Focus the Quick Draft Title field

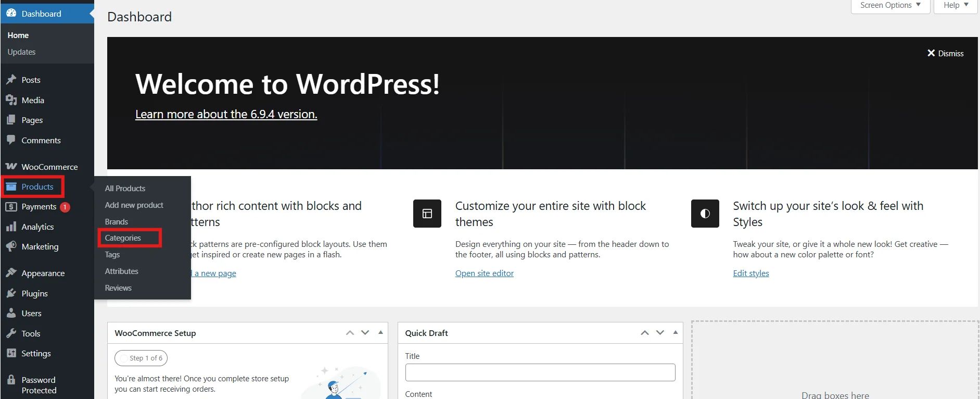540,372
